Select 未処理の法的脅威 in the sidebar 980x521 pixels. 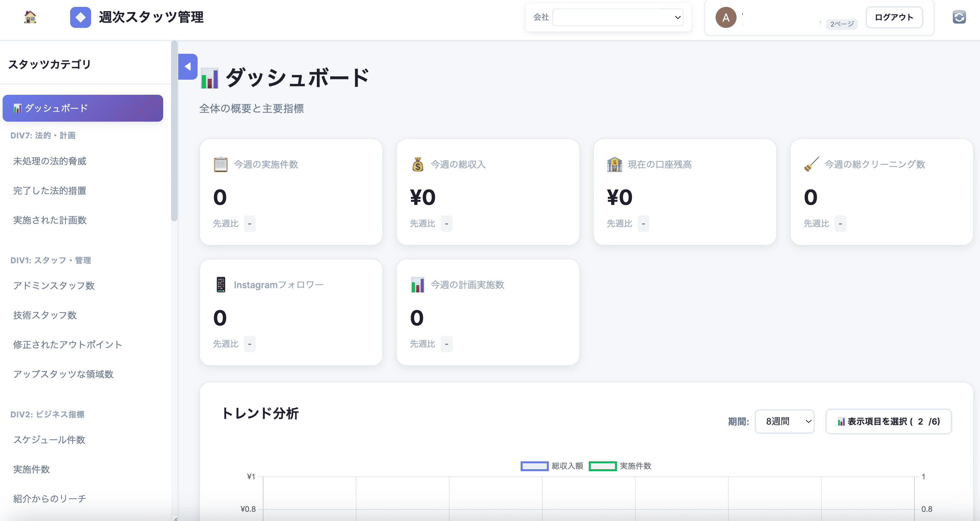49,161
